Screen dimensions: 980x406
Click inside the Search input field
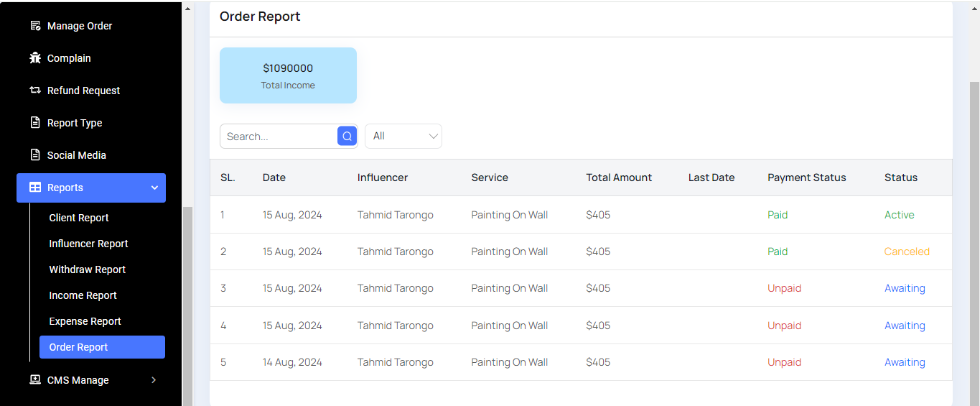279,137
